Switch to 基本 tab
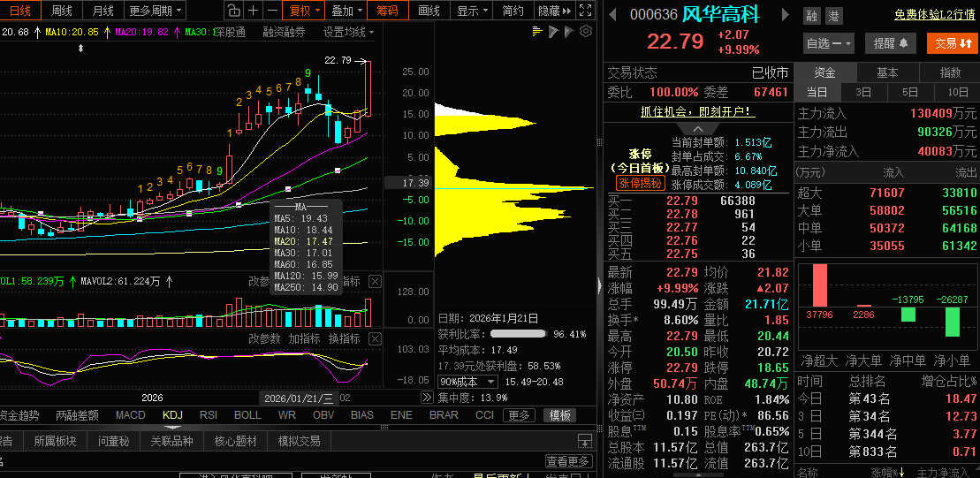Screen dimensions: 980x478 [887, 72]
